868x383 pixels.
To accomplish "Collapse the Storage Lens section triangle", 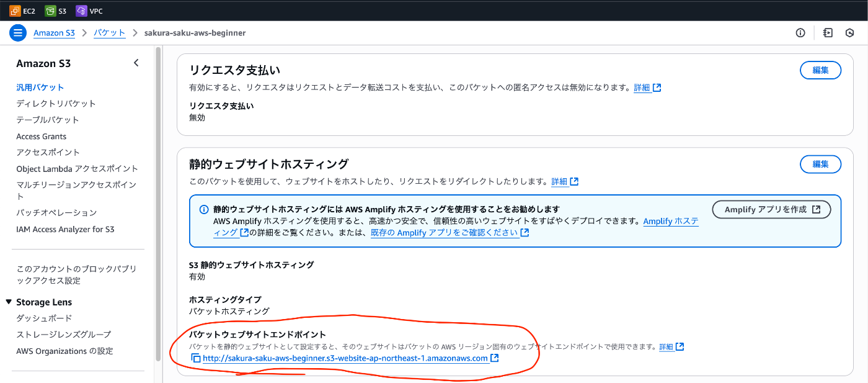I will click(9, 302).
